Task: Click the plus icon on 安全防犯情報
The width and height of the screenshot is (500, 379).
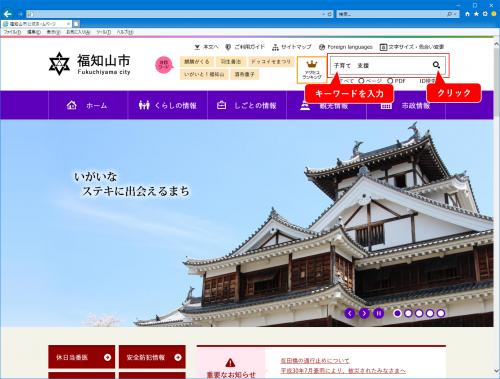Action: click(x=178, y=357)
